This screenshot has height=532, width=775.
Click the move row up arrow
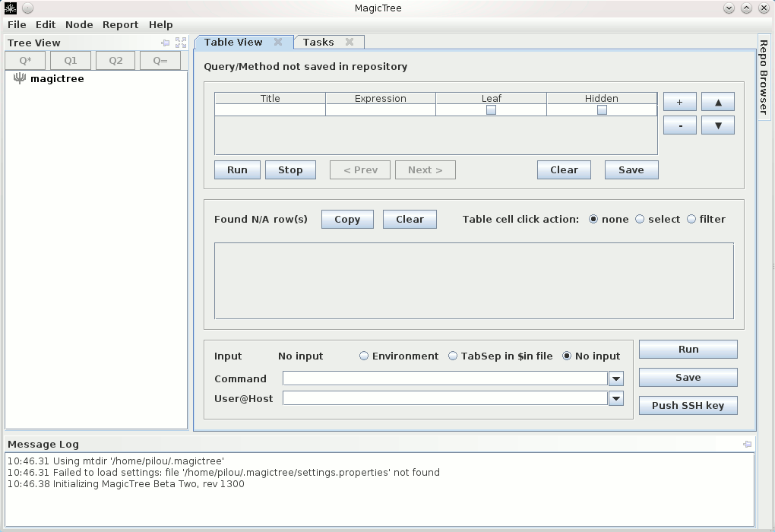tap(718, 103)
